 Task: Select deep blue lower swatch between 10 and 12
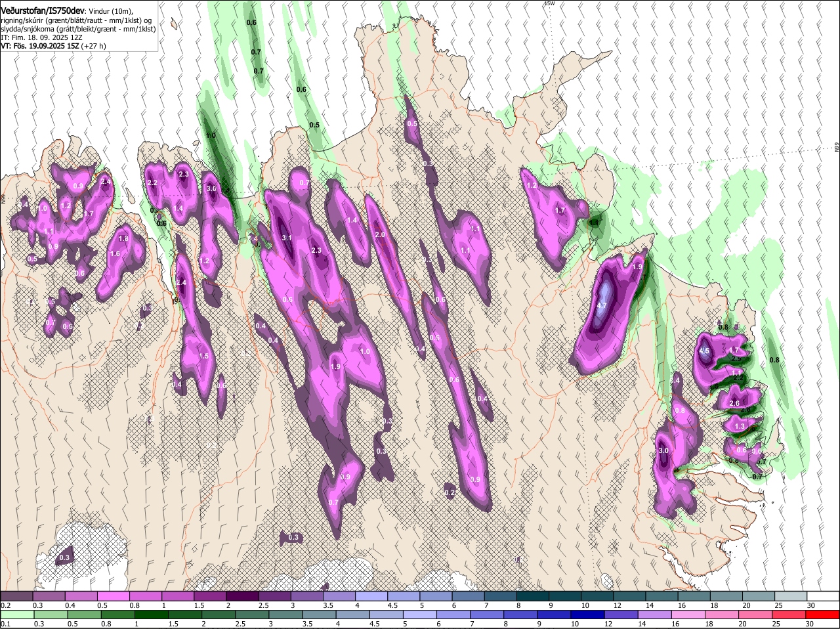tap(589, 615)
